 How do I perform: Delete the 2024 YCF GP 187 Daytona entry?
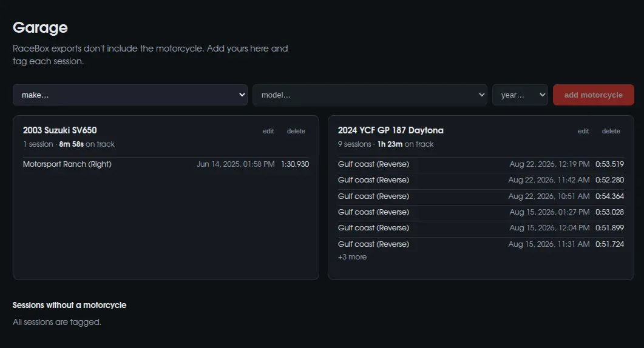[611, 131]
